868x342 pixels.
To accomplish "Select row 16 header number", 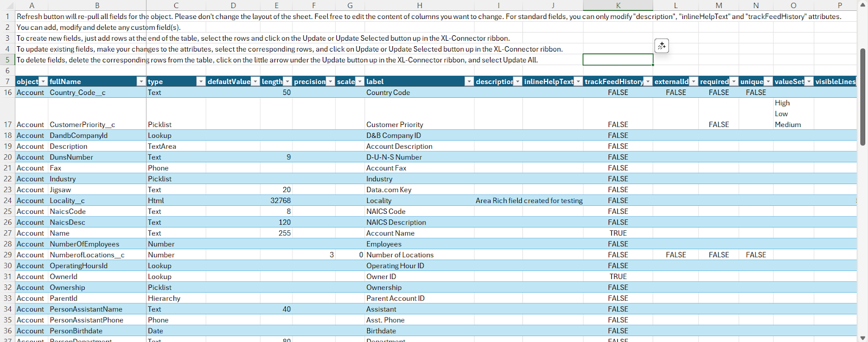I will pos(8,92).
